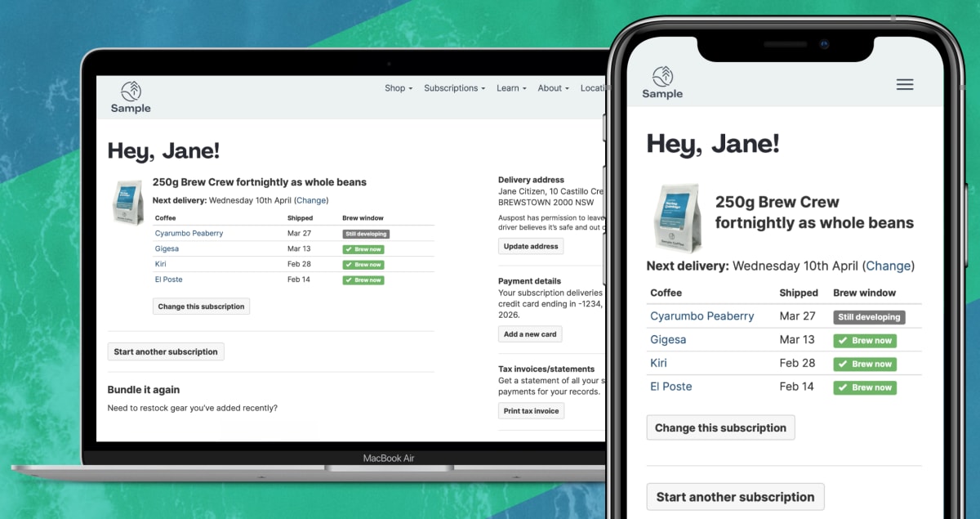Open the phone's hamburger menu icon
This screenshot has height=519, width=980.
point(905,84)
